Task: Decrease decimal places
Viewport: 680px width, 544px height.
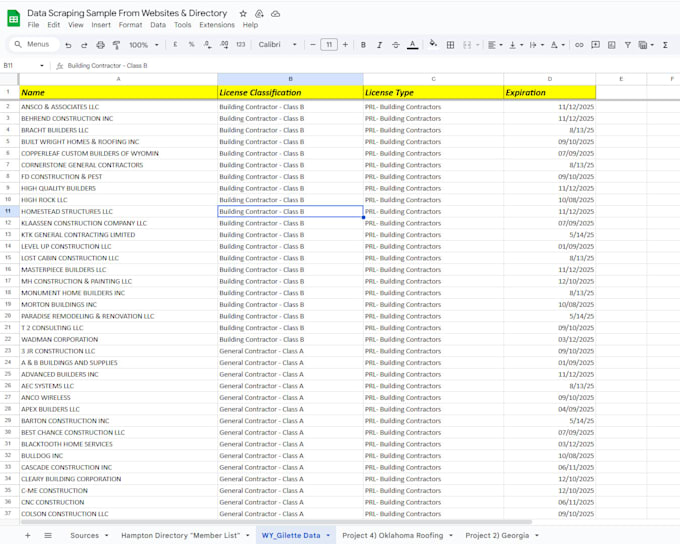Action: tap(208, 44)
